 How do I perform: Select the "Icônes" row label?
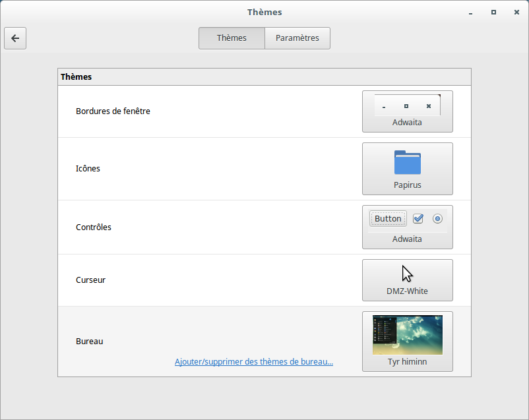[x=88, y=169]
